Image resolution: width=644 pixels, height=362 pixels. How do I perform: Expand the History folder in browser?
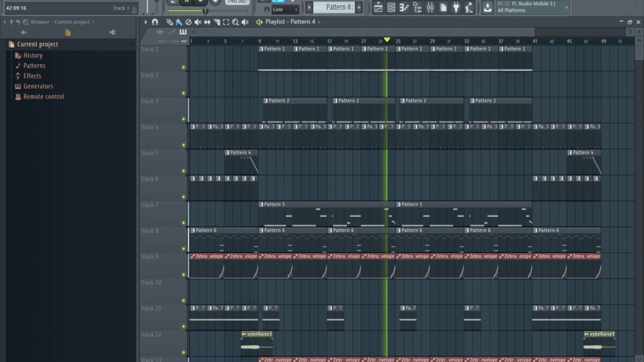29,55
